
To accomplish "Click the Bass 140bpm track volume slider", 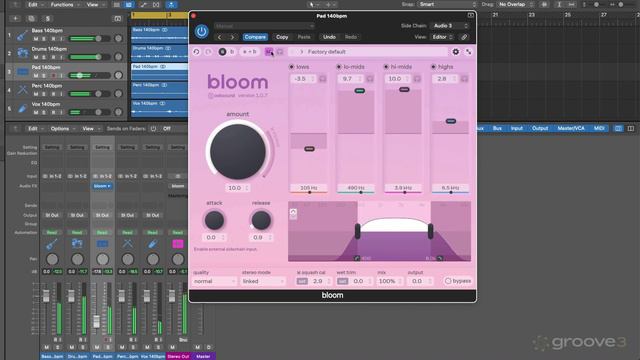I will (91, 39).
